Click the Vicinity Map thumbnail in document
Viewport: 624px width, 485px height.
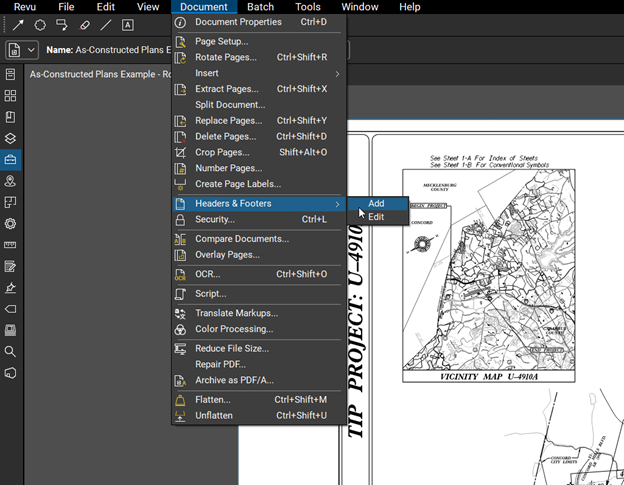click(x=489, y=275)
